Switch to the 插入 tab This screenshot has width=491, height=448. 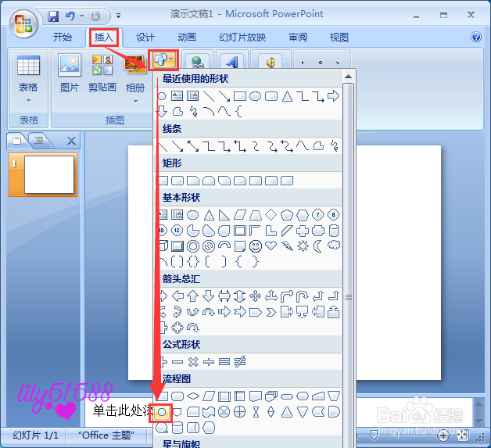pos(104,38)
